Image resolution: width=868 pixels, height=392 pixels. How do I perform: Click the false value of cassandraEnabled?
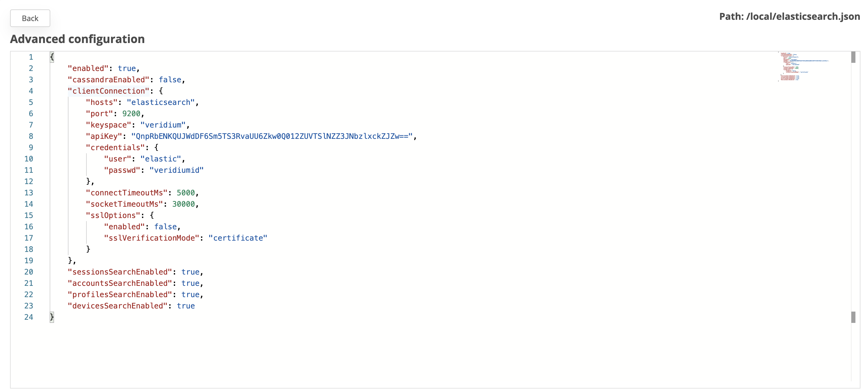tap(170, 79)
